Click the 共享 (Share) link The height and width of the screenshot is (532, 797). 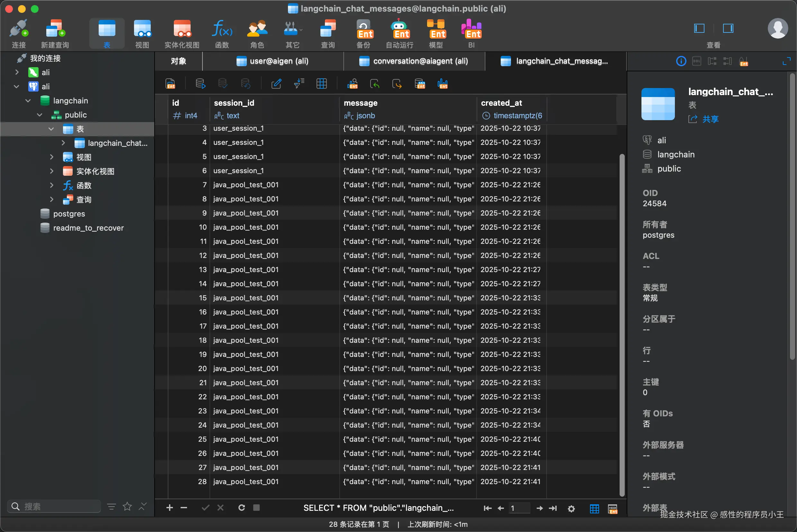click(x=710, y=119)
